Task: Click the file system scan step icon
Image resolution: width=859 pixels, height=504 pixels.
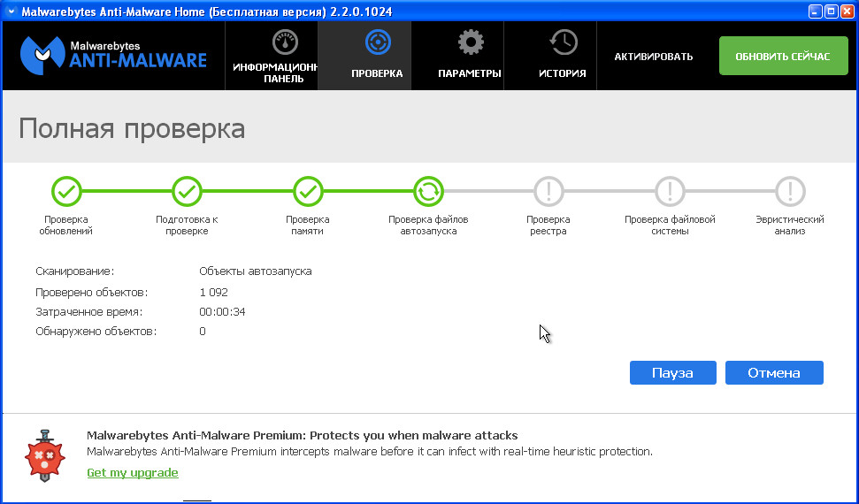Action: click(x=670, y=190)
